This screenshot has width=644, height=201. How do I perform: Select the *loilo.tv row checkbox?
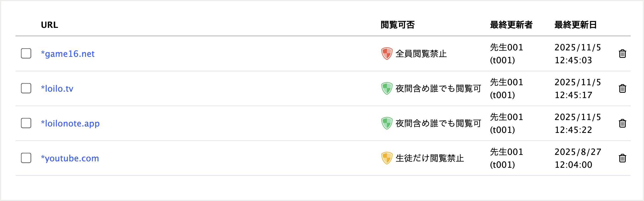pos(26,88)
